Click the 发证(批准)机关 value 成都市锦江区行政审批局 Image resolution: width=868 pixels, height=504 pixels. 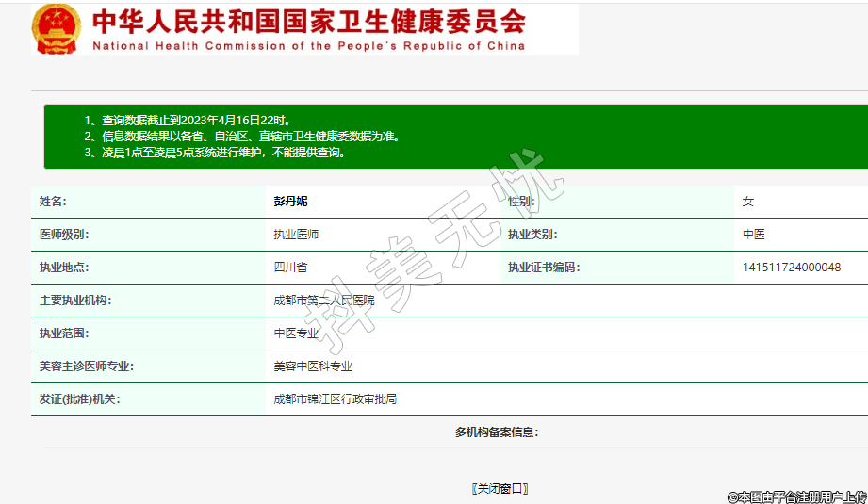[335, 399]
